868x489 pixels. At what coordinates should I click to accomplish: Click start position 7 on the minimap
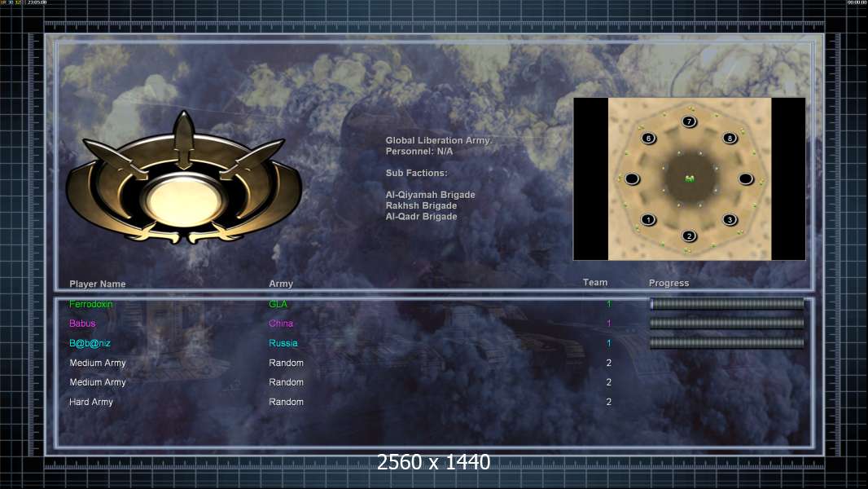coord(689,121)
